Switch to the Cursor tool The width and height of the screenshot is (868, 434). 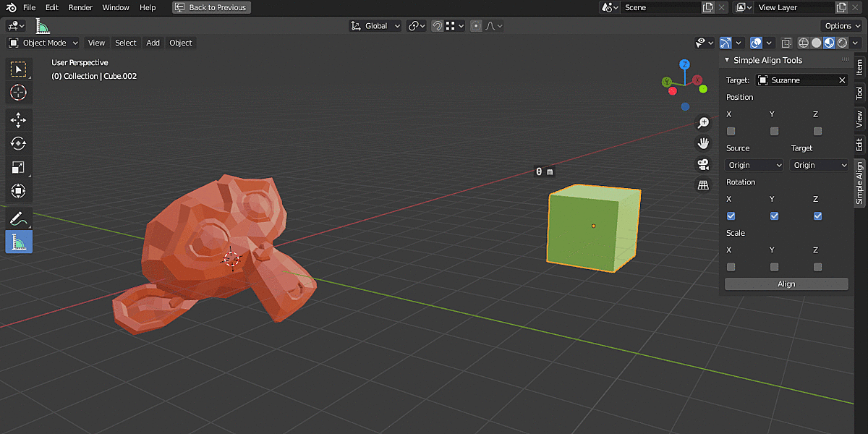point(19,93)
